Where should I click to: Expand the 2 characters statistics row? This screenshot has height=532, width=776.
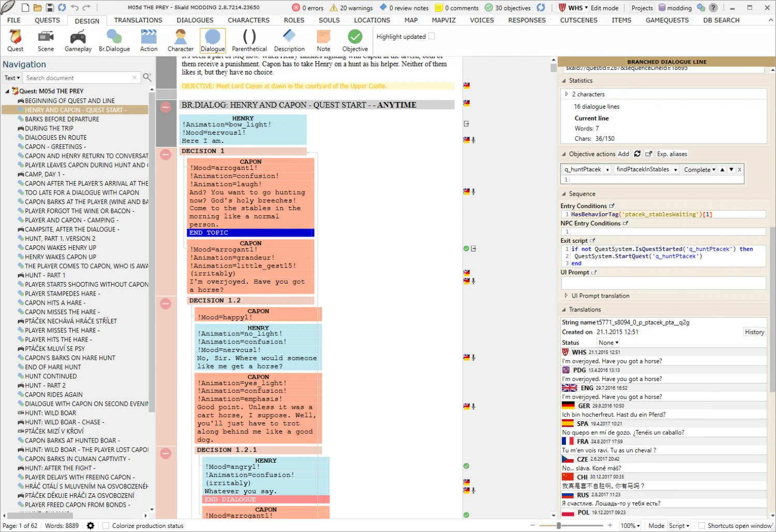click(x=566, y=94)
